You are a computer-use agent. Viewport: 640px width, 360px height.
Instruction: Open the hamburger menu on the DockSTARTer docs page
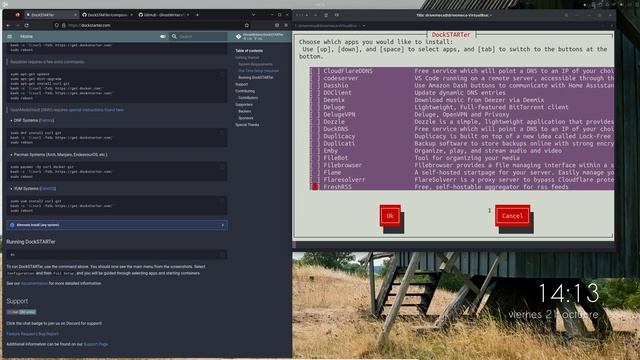(x=10, y=36)
